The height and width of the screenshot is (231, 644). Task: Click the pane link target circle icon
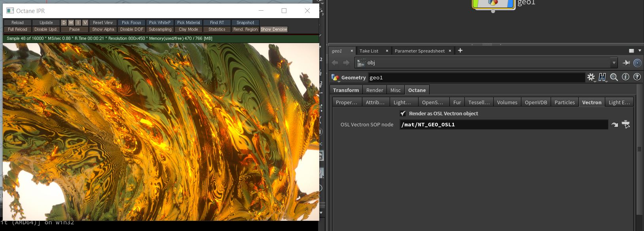point(637,63)
